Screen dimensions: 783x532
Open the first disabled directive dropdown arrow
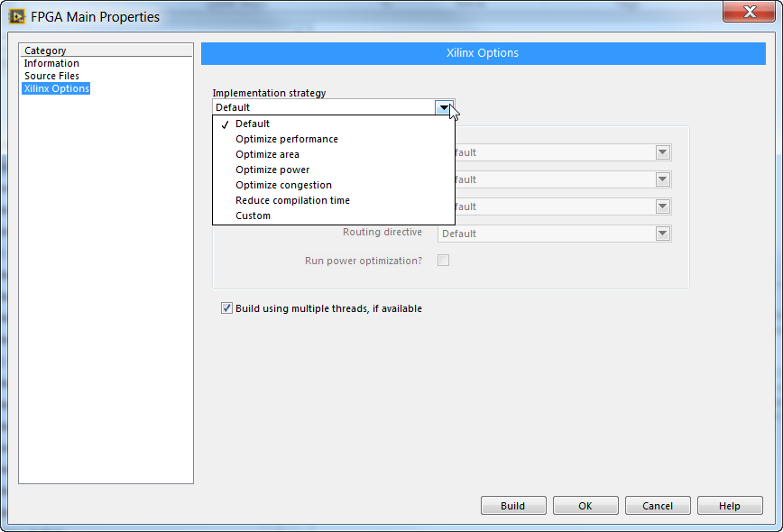tap(662, 152)
